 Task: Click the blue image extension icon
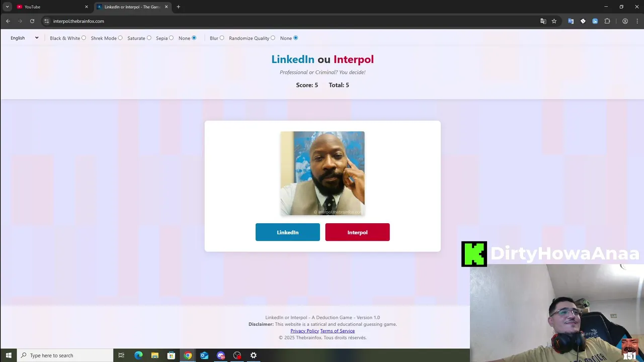tap(595, 21)
